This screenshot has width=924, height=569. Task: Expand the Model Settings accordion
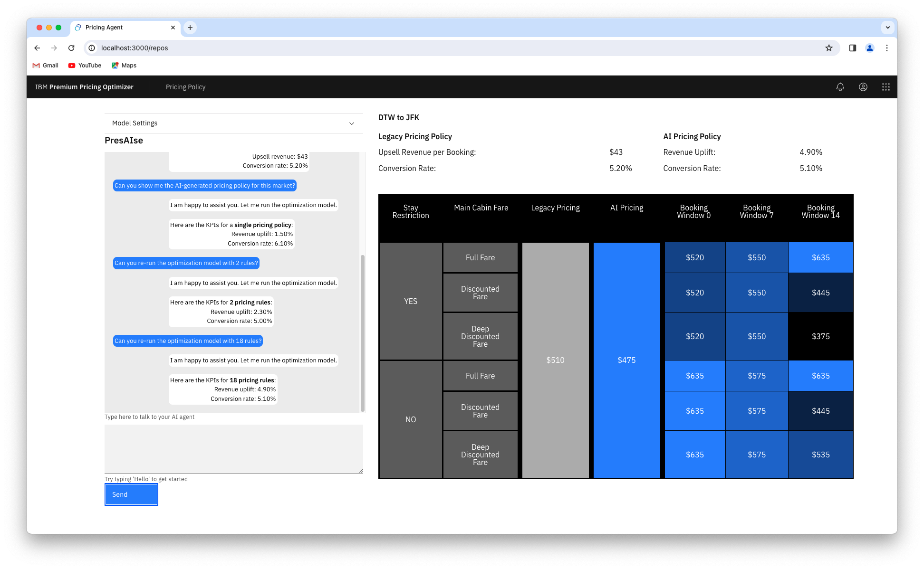233,123
